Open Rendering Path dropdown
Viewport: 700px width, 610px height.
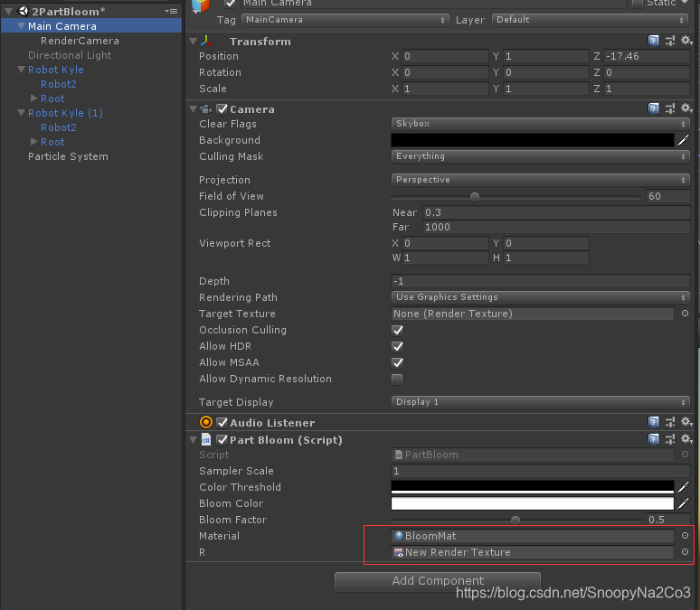click(x=540, y=297)
